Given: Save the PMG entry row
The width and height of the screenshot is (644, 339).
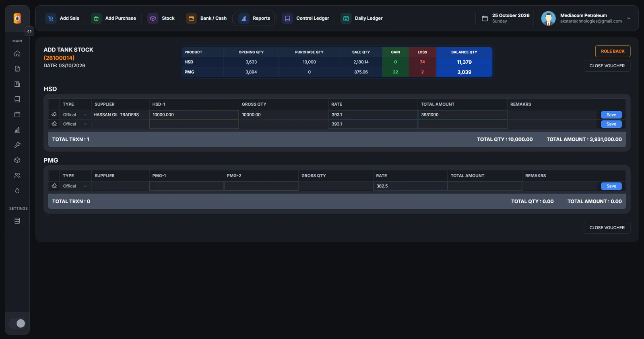Looking at the screenshot, I should (611, 186).
